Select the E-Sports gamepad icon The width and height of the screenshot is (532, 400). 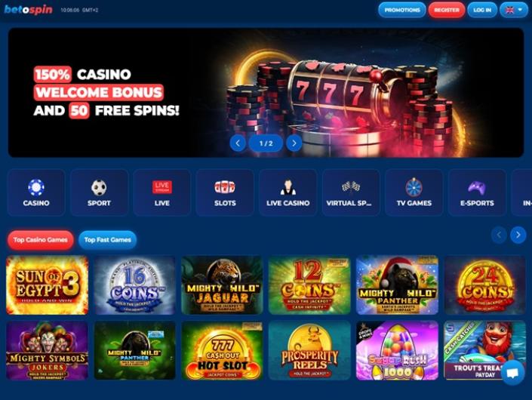477,188
